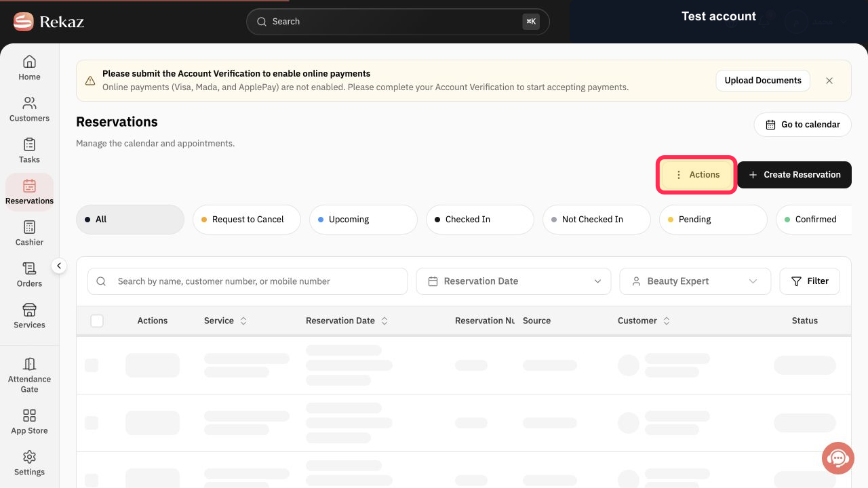Switch to the Checked In filter tab
The image size is (868, 488).
480,220
